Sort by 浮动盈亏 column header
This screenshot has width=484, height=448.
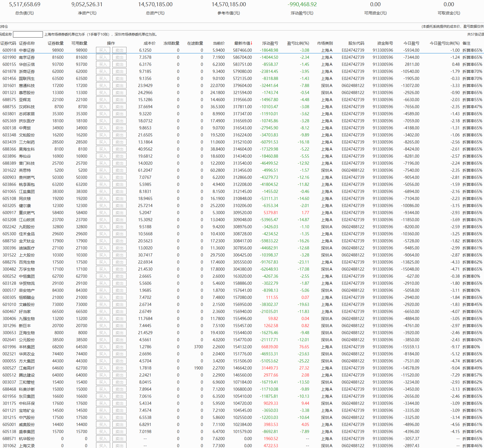(270, 43)
